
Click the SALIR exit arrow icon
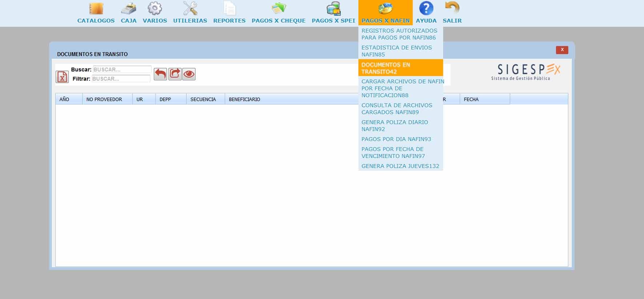(x=452, y=8)
